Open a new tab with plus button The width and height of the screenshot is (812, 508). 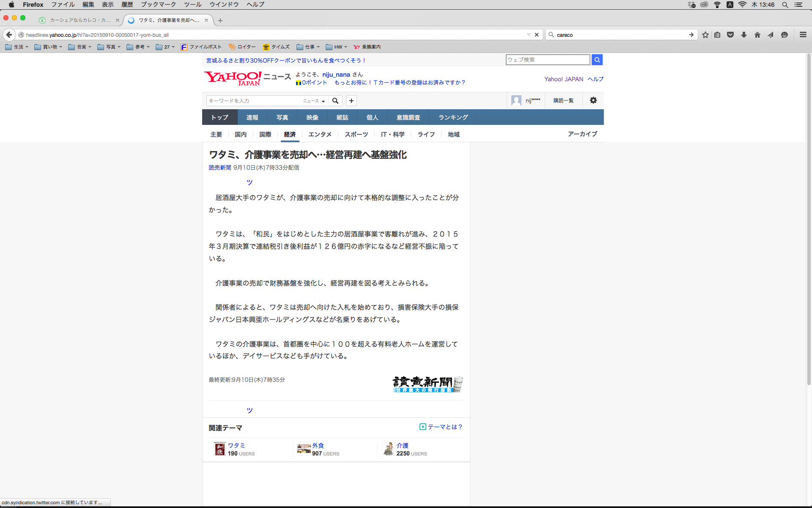coord(220,20)
